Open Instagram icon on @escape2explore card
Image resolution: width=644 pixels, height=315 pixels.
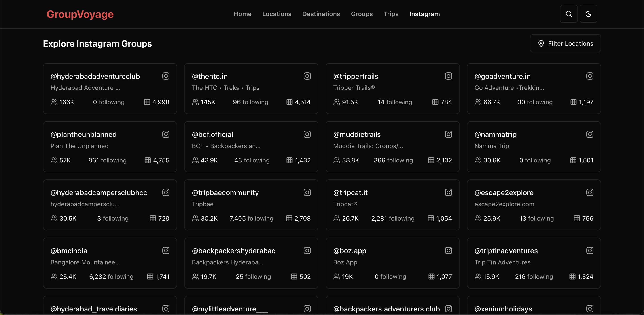[x=589, y=192]
